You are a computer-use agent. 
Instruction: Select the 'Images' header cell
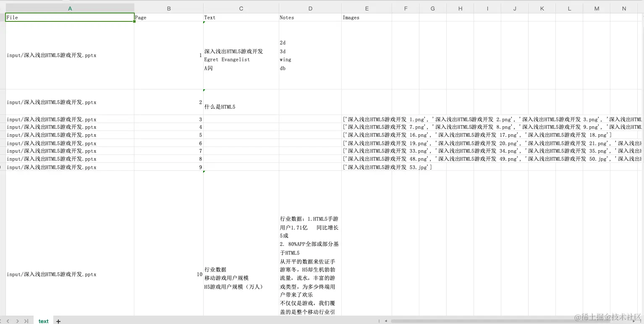(367, 17)
